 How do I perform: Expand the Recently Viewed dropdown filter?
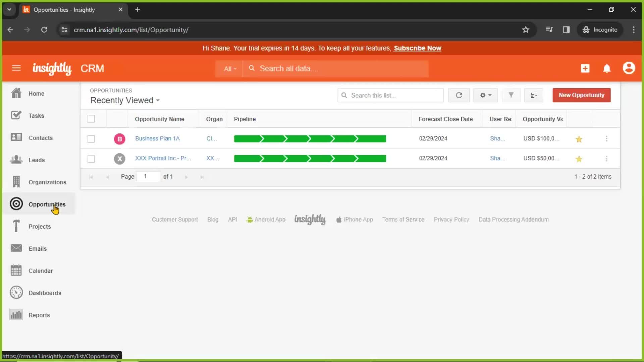pos(125,100)
